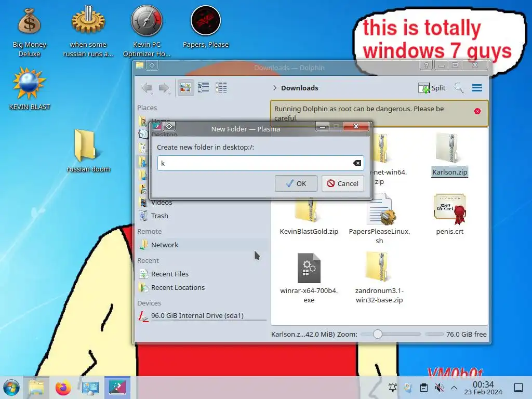Click the free disk space bar
This screenshot has width=532, height=399.
(x=434, y=334)
